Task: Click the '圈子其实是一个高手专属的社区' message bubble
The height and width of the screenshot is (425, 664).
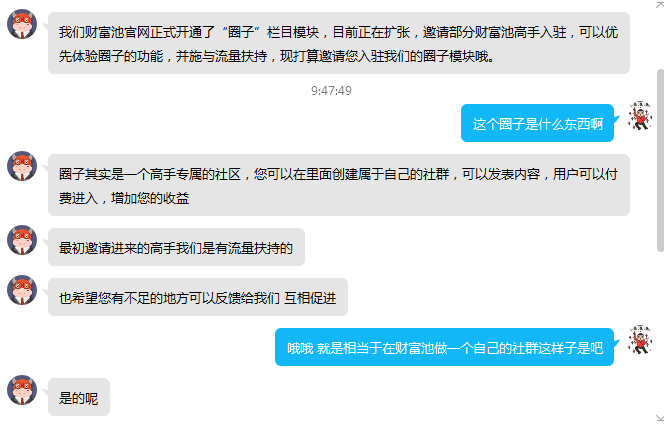Action: click(x=339, y=185)
